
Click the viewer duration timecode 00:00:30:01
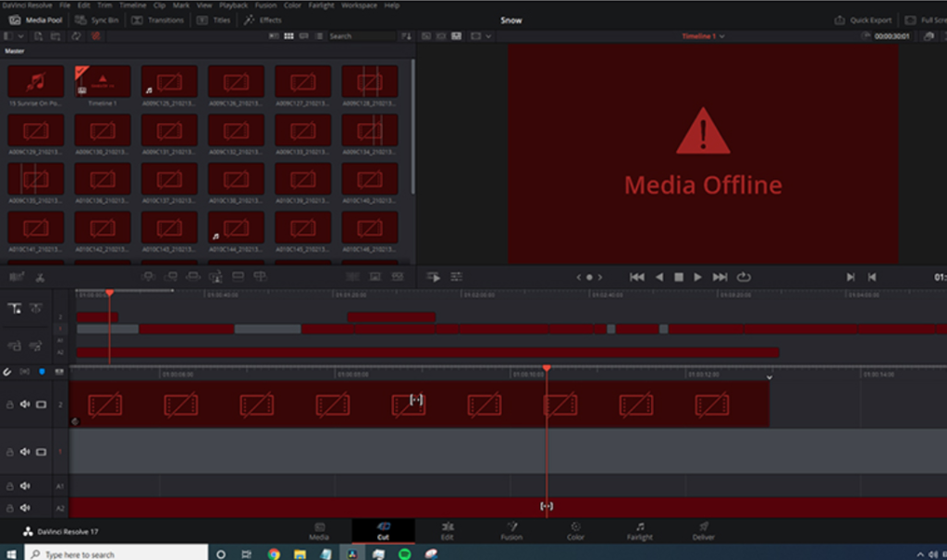tap(892, 36)
